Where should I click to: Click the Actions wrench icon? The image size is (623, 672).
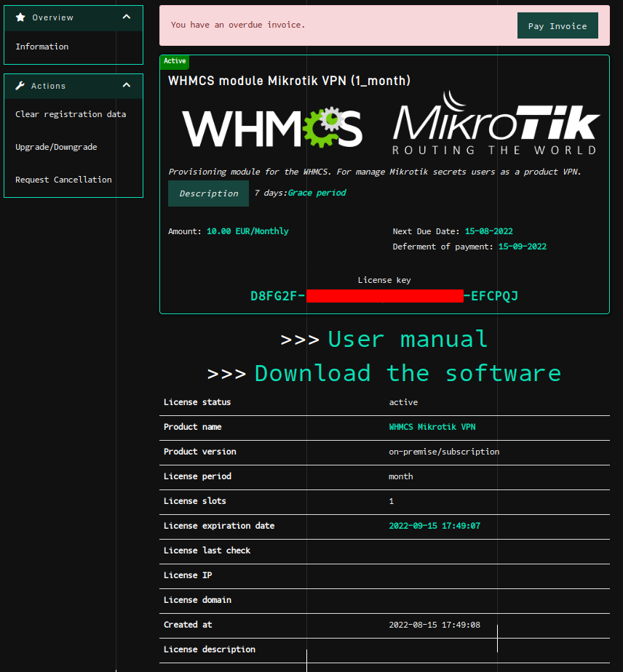click(x=20, y=86)
